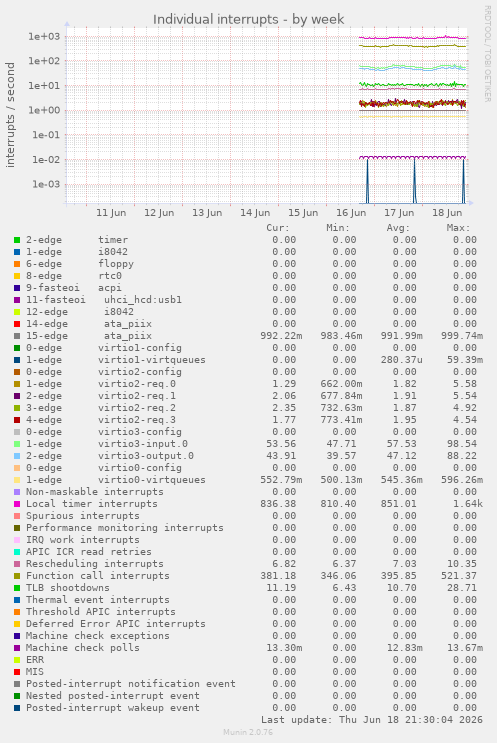The image size is (497, 743).
Task: Click the Munin 2.0.76 footer text
Action: tap(248, 732)
